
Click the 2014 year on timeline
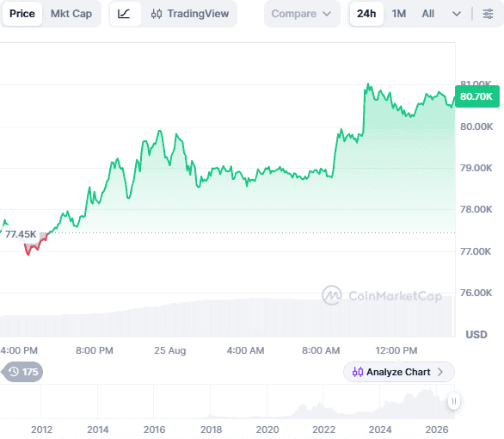98,430
